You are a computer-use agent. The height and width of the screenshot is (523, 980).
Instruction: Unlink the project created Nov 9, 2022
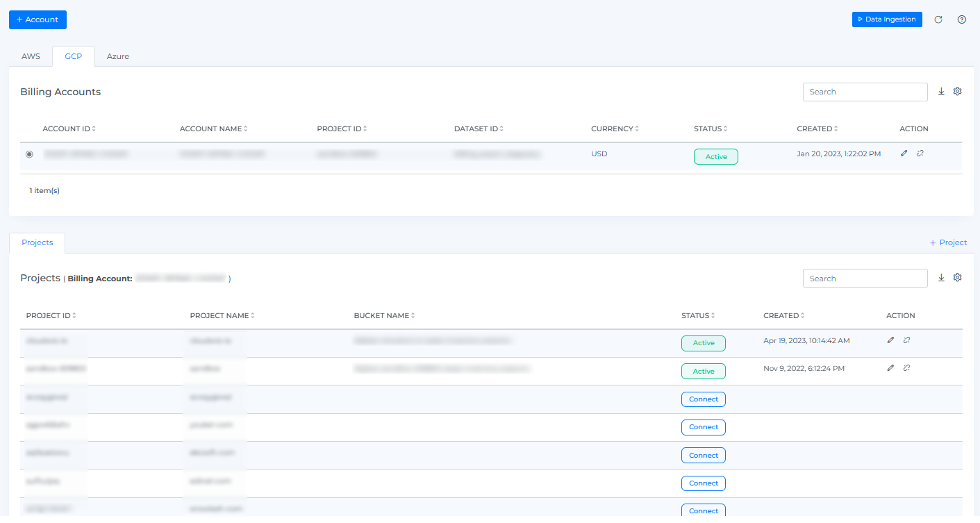[x=907, y=368]
